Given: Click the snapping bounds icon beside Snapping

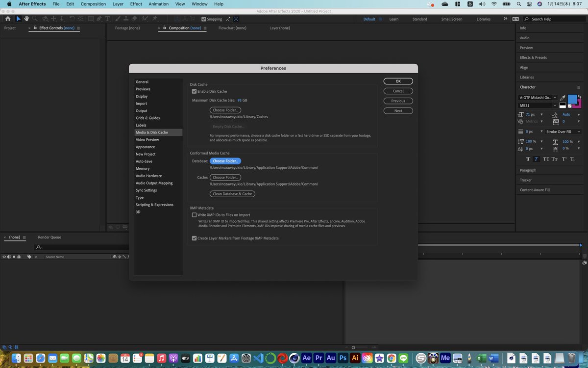Looking at the screenshot, I should pyautogui.click(x=236, y=19).
